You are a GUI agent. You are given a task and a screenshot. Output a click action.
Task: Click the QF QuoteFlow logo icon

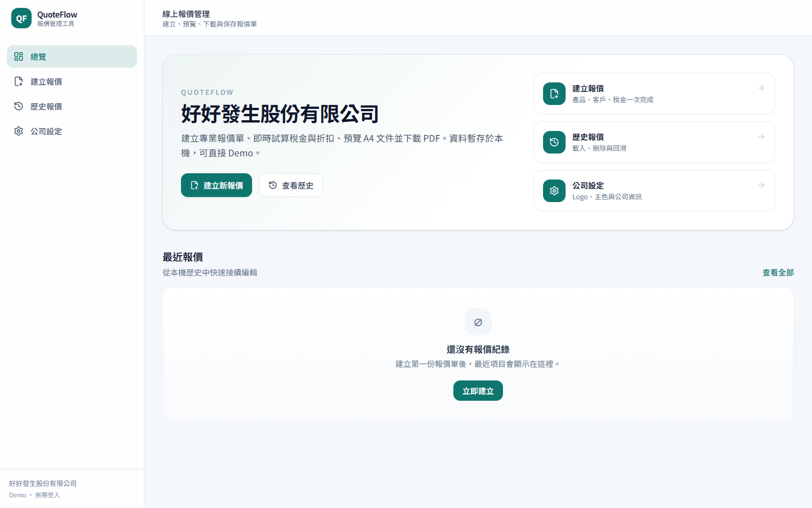click(21, 18)
